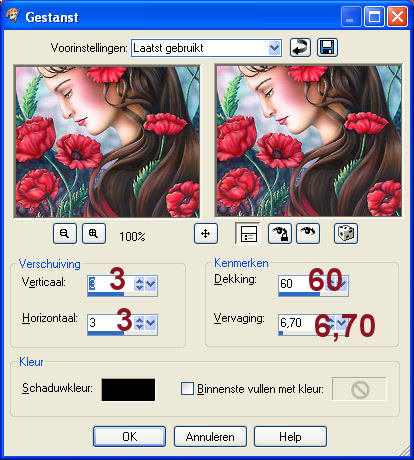Viewport: 414px width, 460px height.
Task: Zoom out the preview with minus magnifier
Action: point(65,233)
